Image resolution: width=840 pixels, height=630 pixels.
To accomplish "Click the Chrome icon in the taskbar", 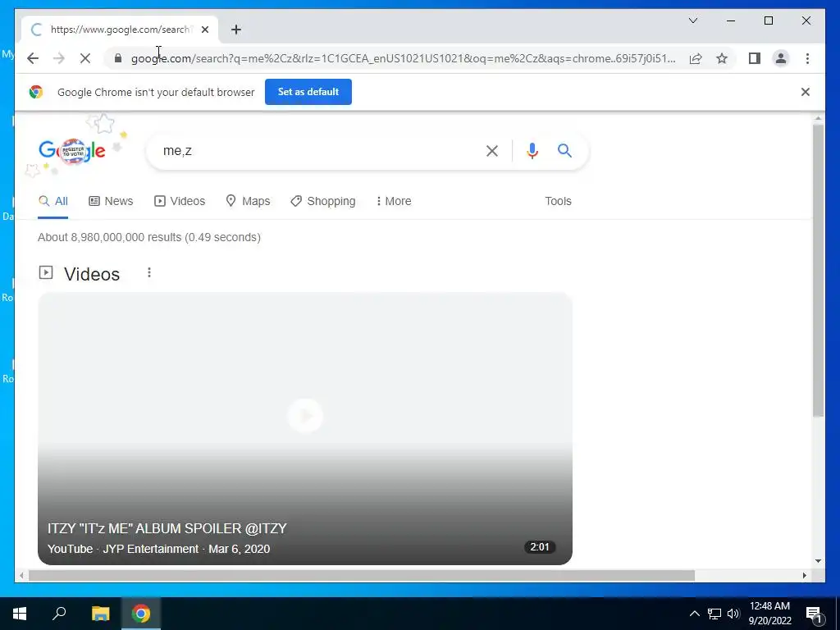I will coord(141,614).
